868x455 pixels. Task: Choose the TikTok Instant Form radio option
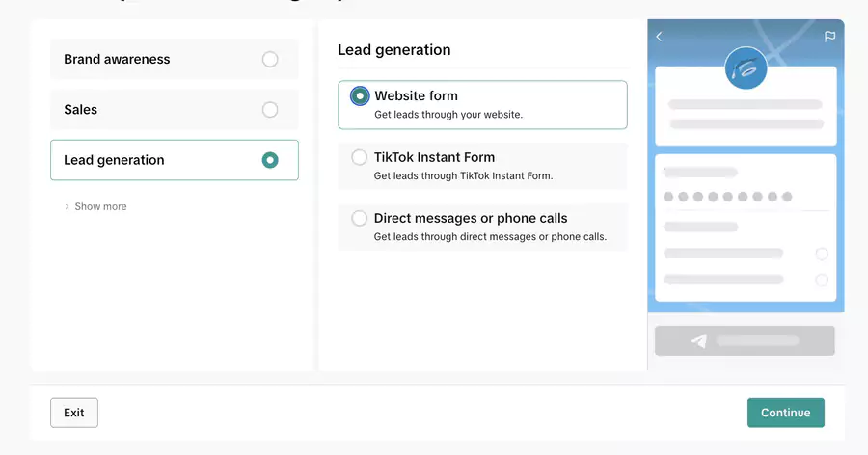[360, 157]
